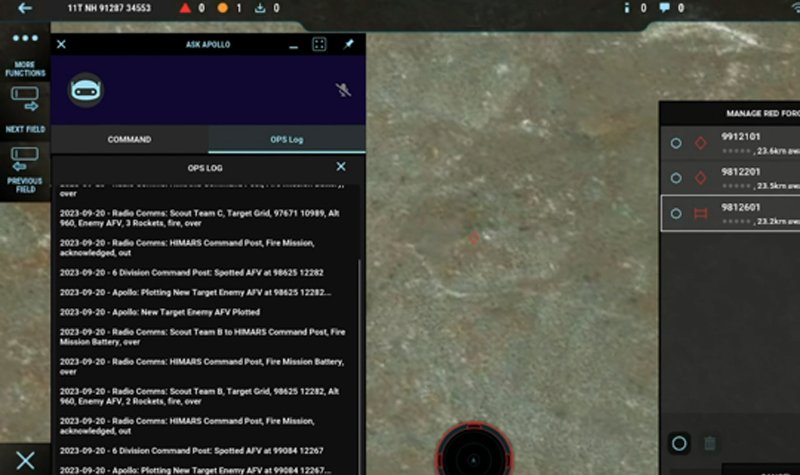Click red unit symbol icon of 9812601

pos(701,214)
